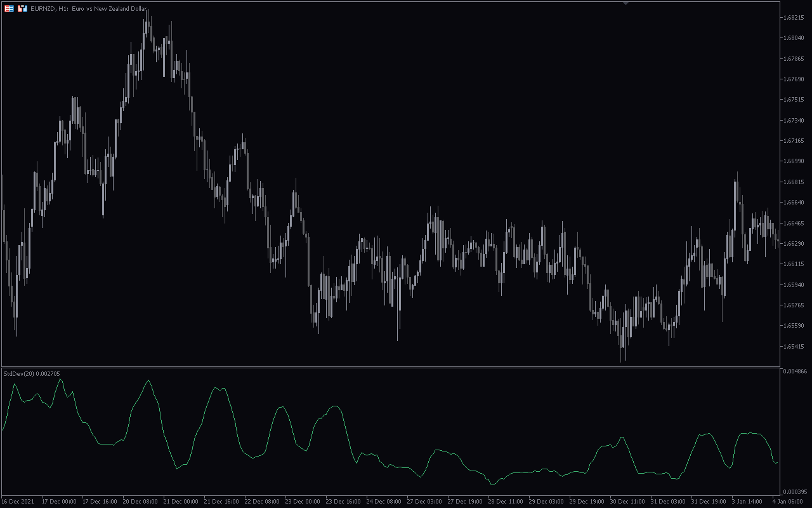Click the 31 Dec 19:00 time label
Viewport: 812px width, 508px height.
pos(709,502)
